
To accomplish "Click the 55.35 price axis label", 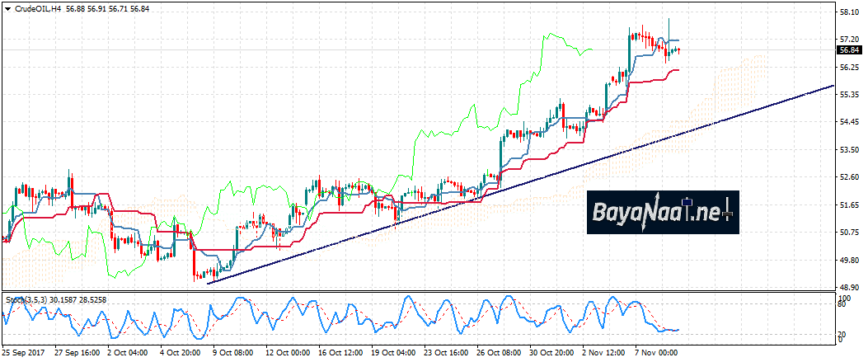I will [848, 95].
